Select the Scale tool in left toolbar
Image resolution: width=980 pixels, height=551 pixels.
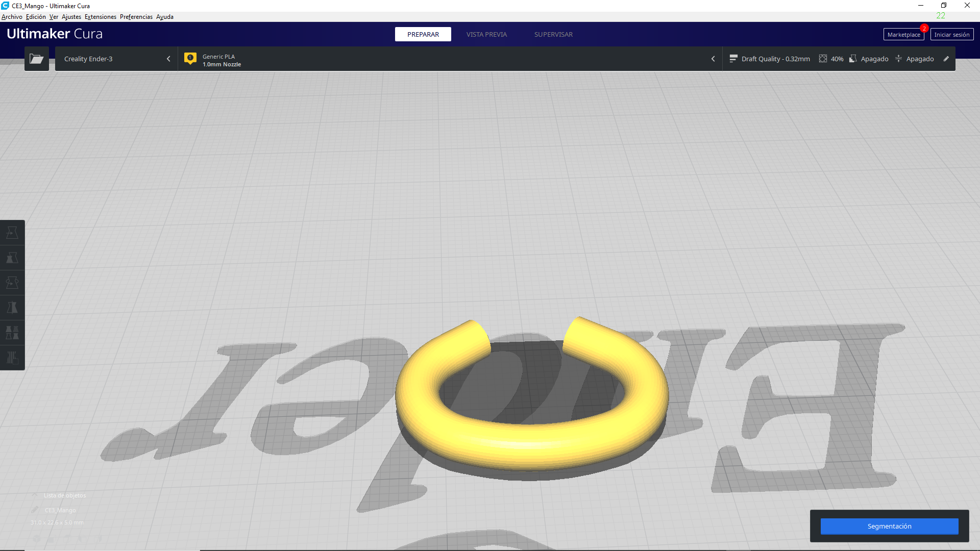(12, 258)
